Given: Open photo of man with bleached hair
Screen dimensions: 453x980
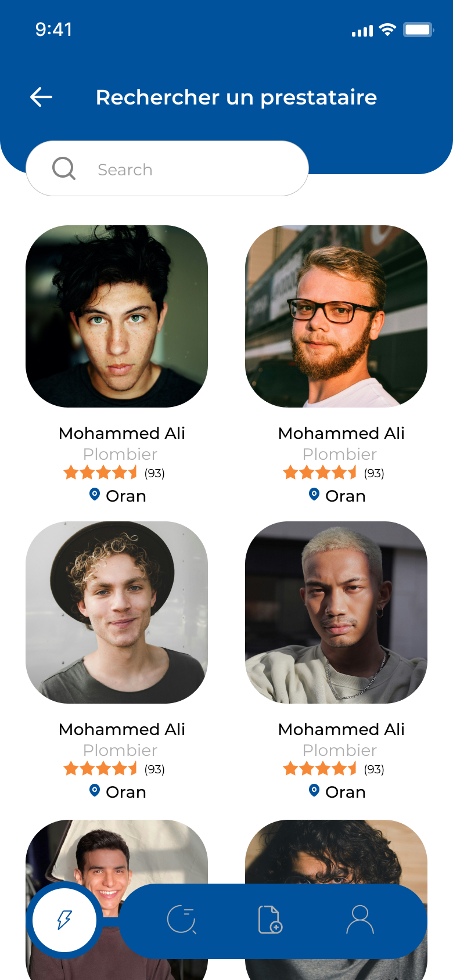Looking at the screenshot, I should [336, 613].
